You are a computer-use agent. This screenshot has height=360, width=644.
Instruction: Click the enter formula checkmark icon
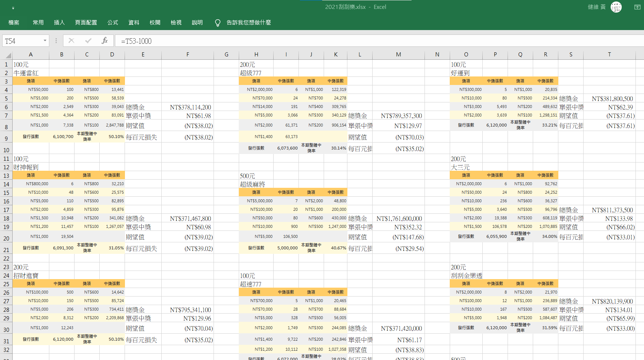tap(88, 41)
